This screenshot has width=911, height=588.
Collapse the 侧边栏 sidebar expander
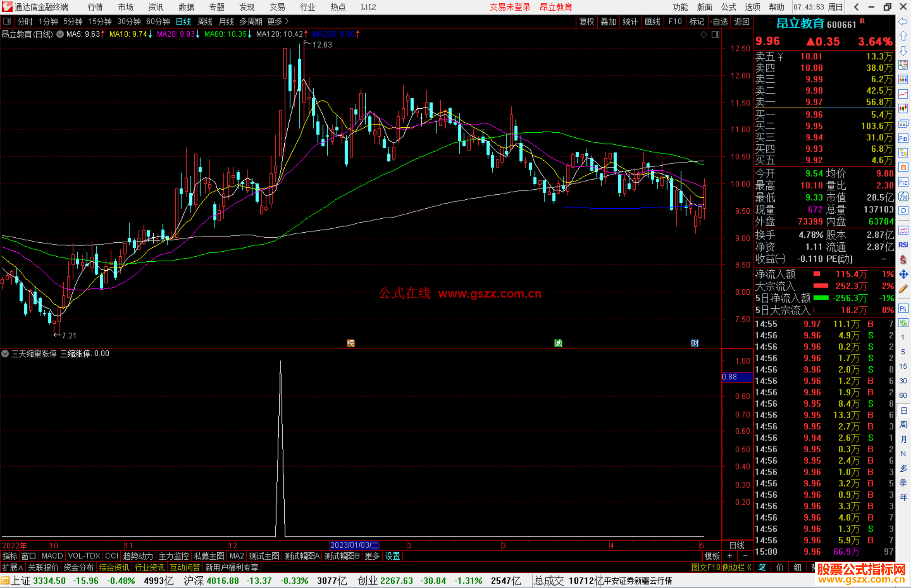pos(738,567)
